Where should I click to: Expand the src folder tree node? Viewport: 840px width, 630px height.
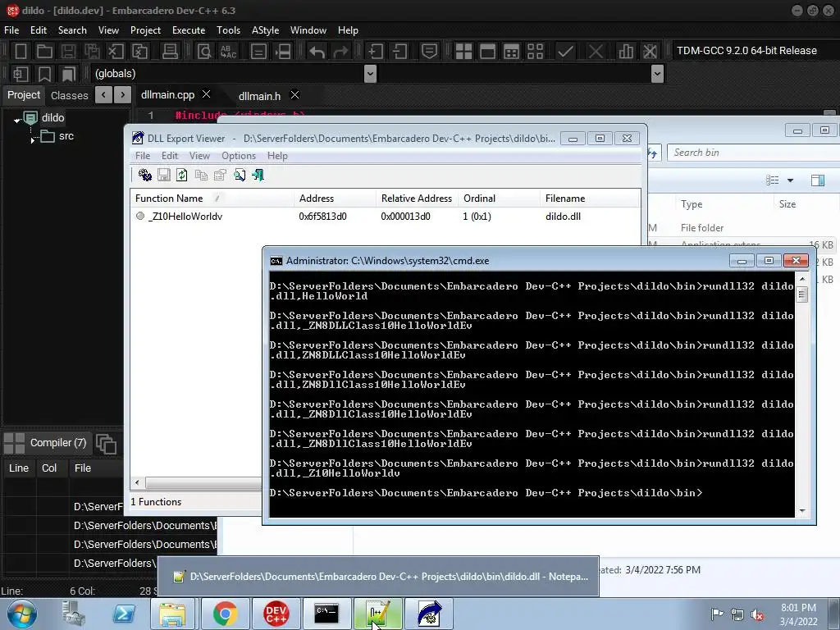click(x=33, y=139)
